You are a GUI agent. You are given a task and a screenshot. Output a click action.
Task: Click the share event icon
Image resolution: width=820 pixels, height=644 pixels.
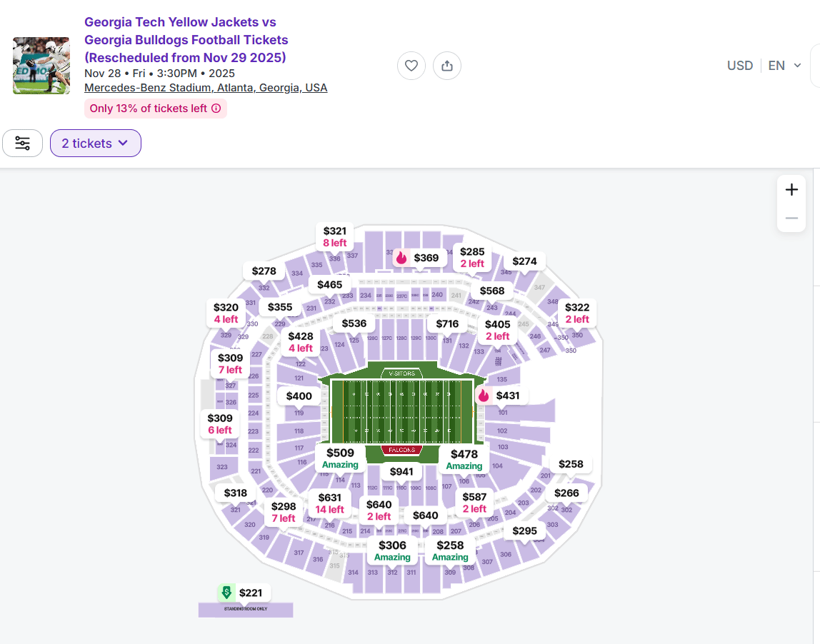447,66
